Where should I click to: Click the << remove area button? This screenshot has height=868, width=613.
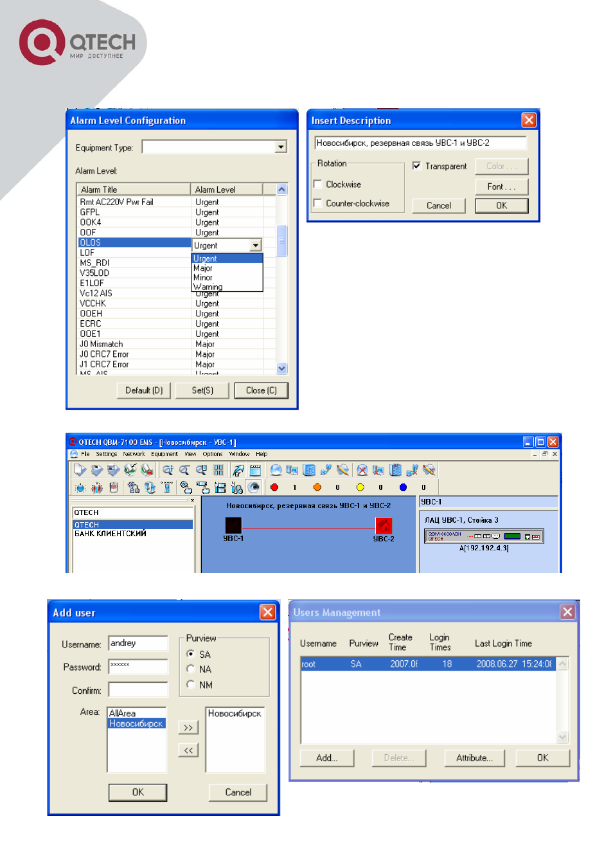click(188, 750)
